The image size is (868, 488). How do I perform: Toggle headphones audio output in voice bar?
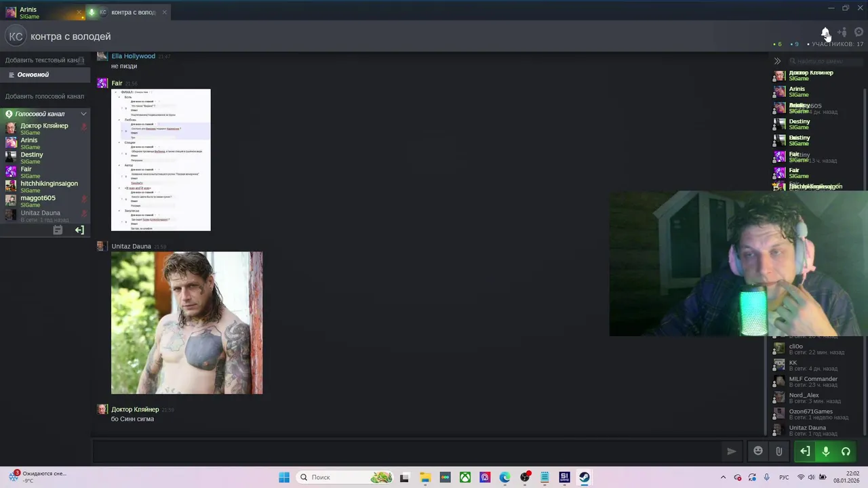coord(846,451)
